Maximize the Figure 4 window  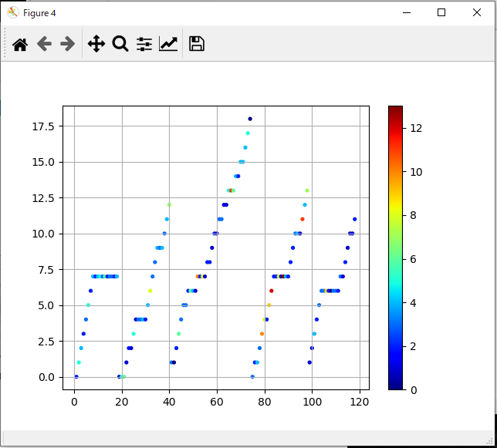coord(441,12)
